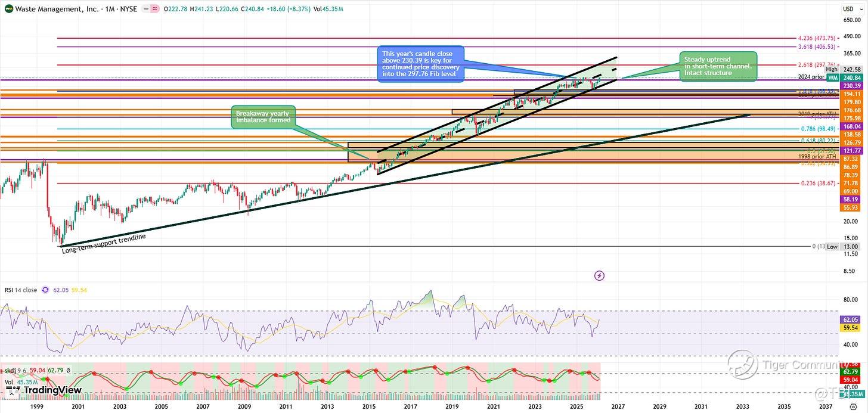
Task: Click the '2024 prior' label
Action: [x=811, y=77]
